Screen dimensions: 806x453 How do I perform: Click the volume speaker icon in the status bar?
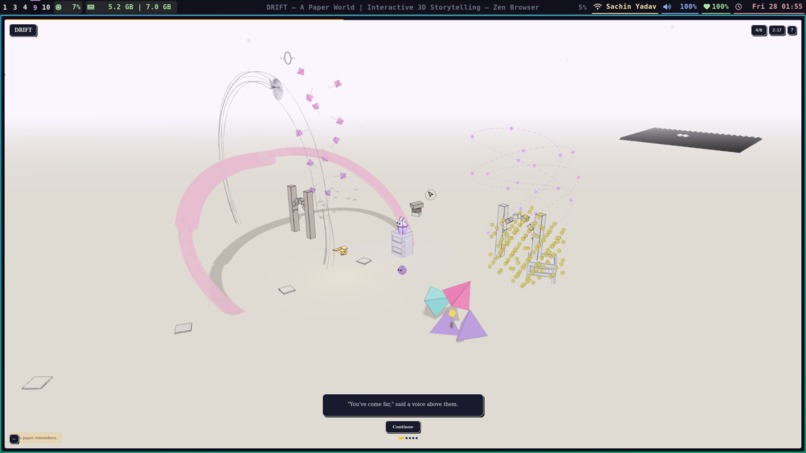tap(667, 7)
